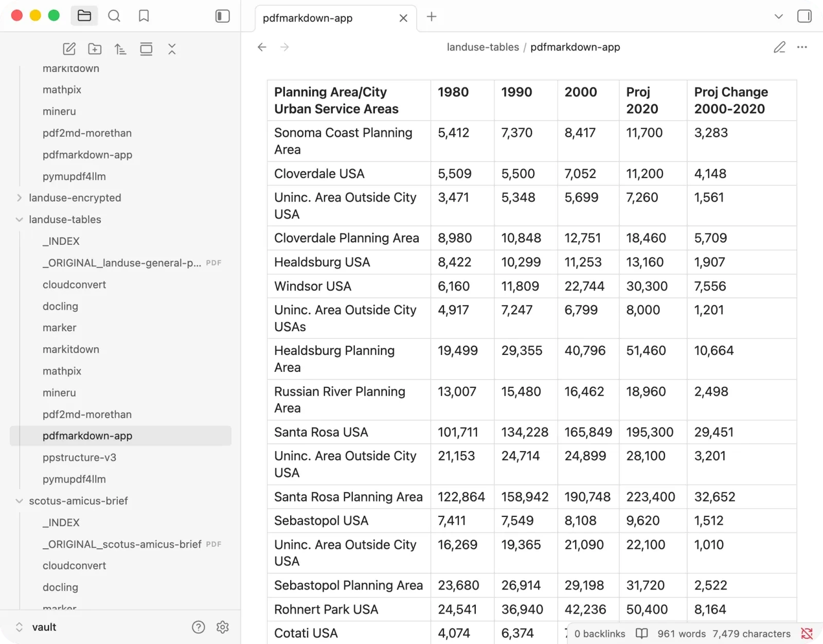The width and height of the screenshot is (823, 644).
Task: Open the help question mark icon
Action: [199, 627]
